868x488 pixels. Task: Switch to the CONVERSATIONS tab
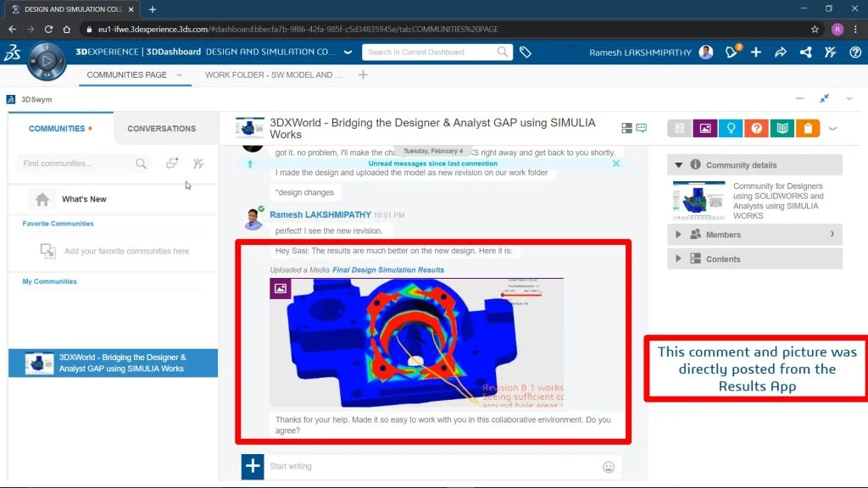click(162, 129)
